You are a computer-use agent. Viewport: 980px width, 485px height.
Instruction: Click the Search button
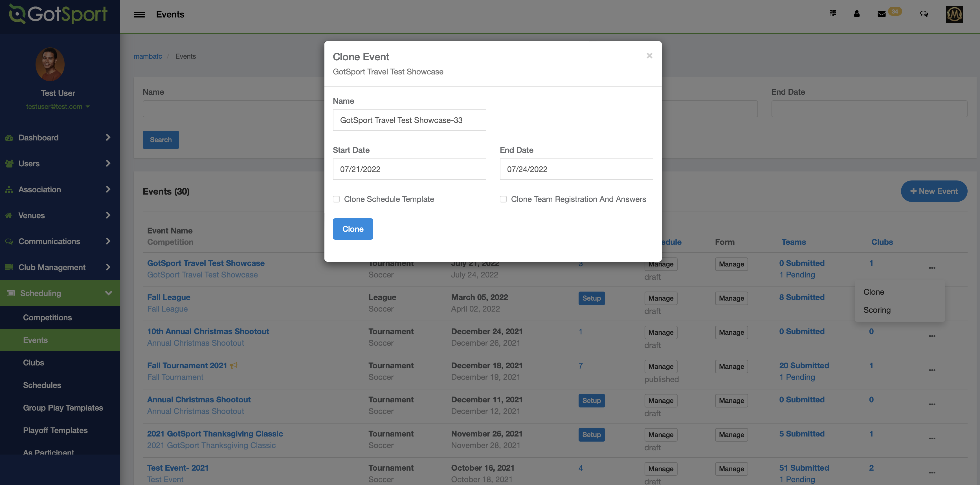point(161,140)
